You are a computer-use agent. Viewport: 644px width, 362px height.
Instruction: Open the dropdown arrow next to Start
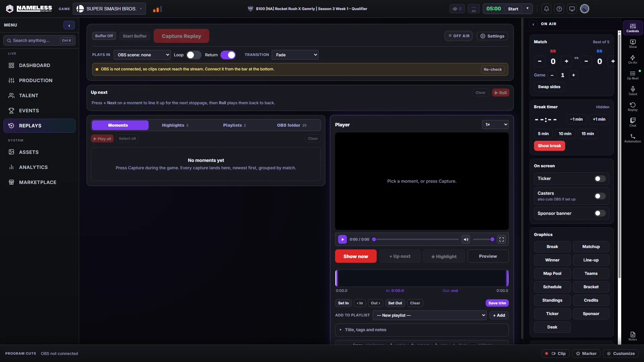528,9
